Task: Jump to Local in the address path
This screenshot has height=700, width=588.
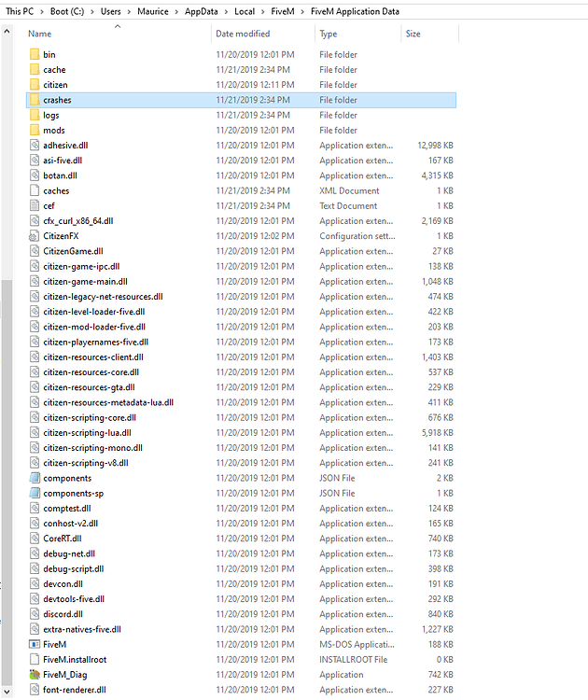Action: click(x=245, y=11)
